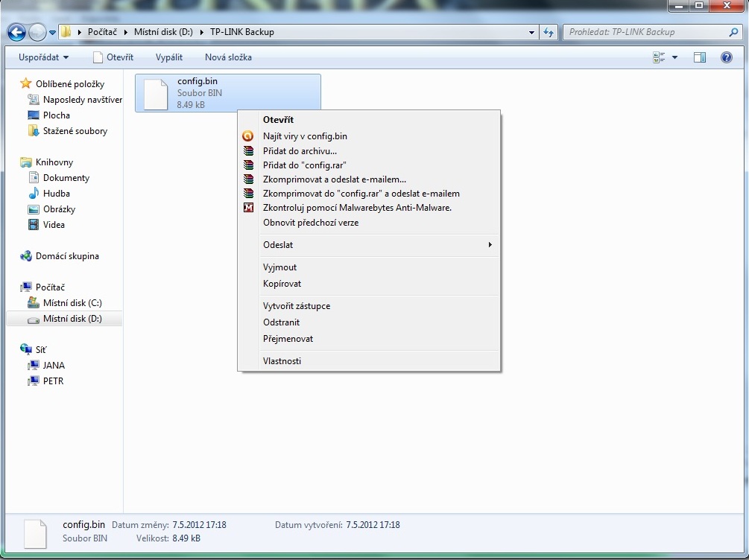The height and width of the screenshot is (560, 749).
Task: Click the grayed Forward navigation arrow
Action: pos(37,33)
